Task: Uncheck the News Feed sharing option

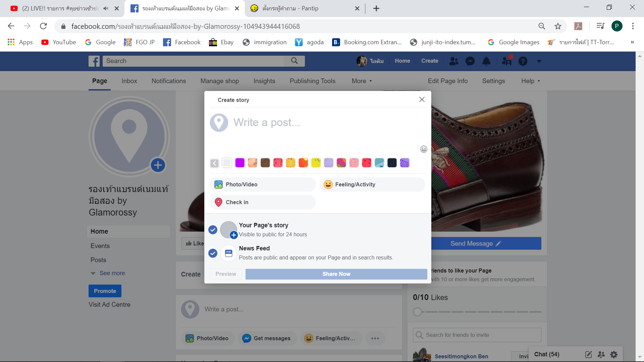Action: (213, 253)
